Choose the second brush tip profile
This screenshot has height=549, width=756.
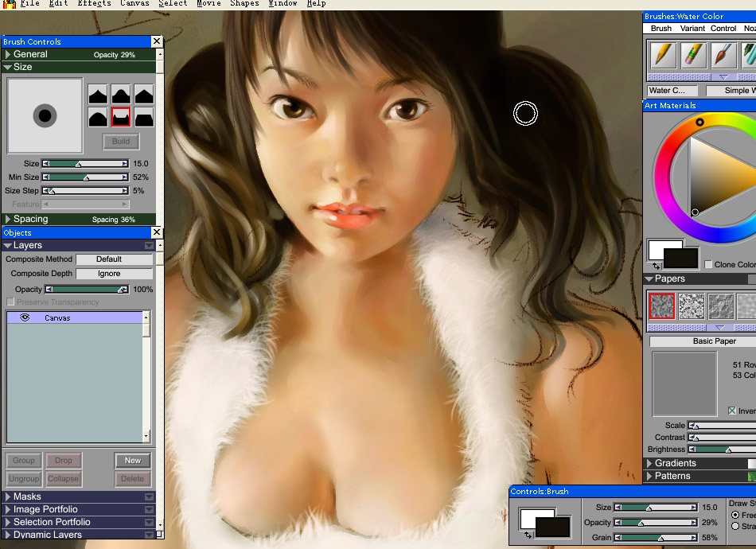(x=121, y=94)
